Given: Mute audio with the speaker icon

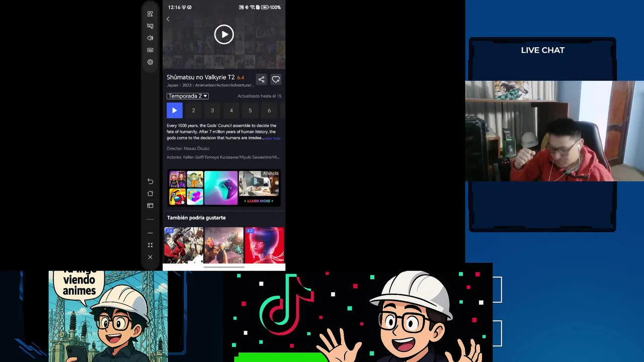Looking at the screenshot, I should [150, 38].
